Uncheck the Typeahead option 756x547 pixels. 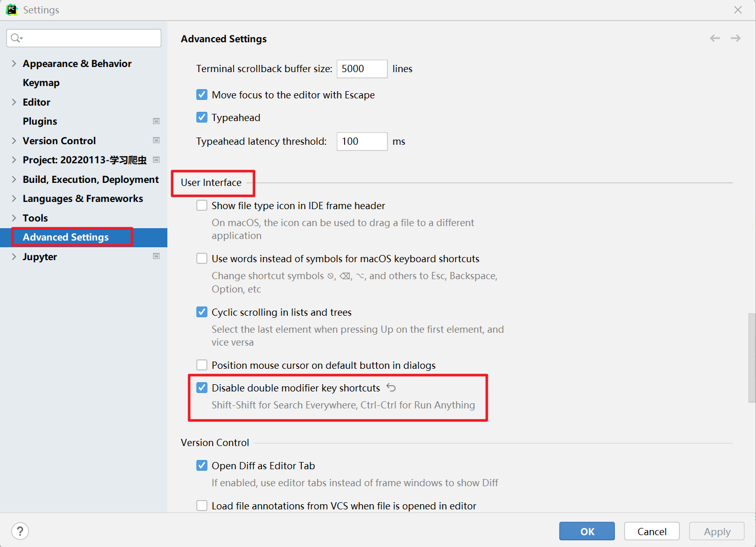tap(202, 117)
